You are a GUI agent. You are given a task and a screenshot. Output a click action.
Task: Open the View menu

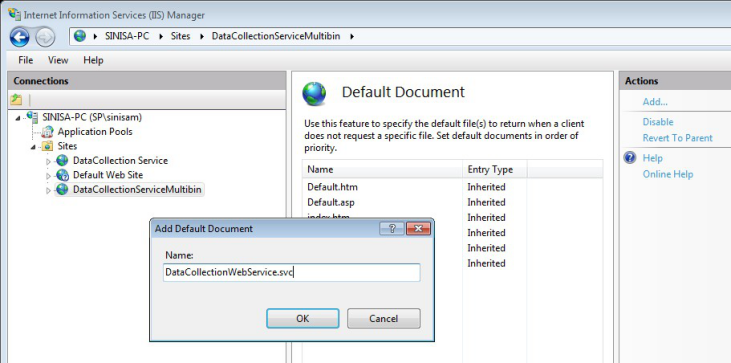[58, 60]
